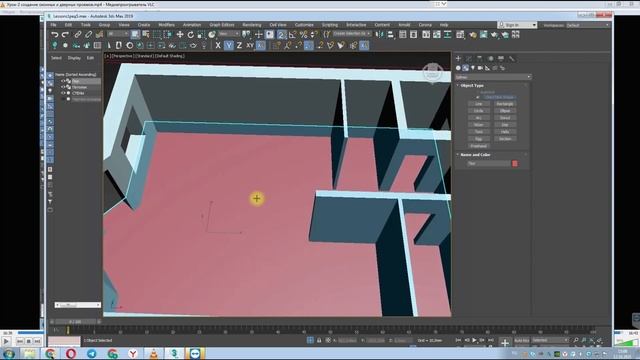Open the object color swatch

coord(515,164)
